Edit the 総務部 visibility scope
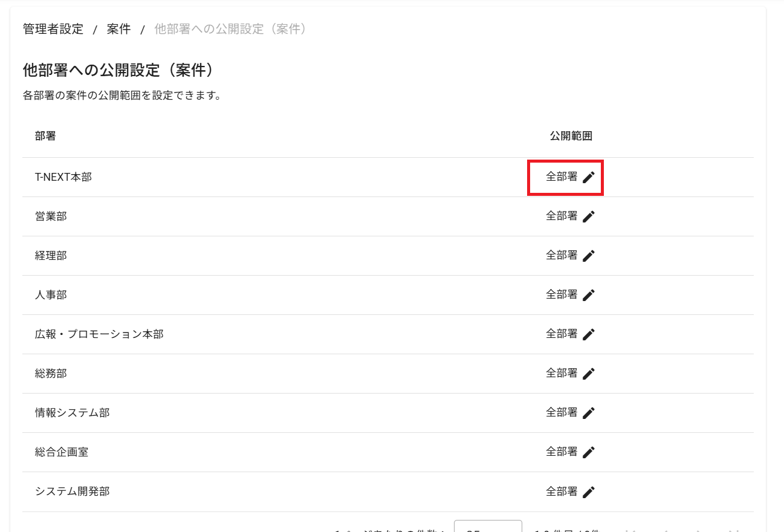This screenshot has width=784, height=532. (589, 374)
